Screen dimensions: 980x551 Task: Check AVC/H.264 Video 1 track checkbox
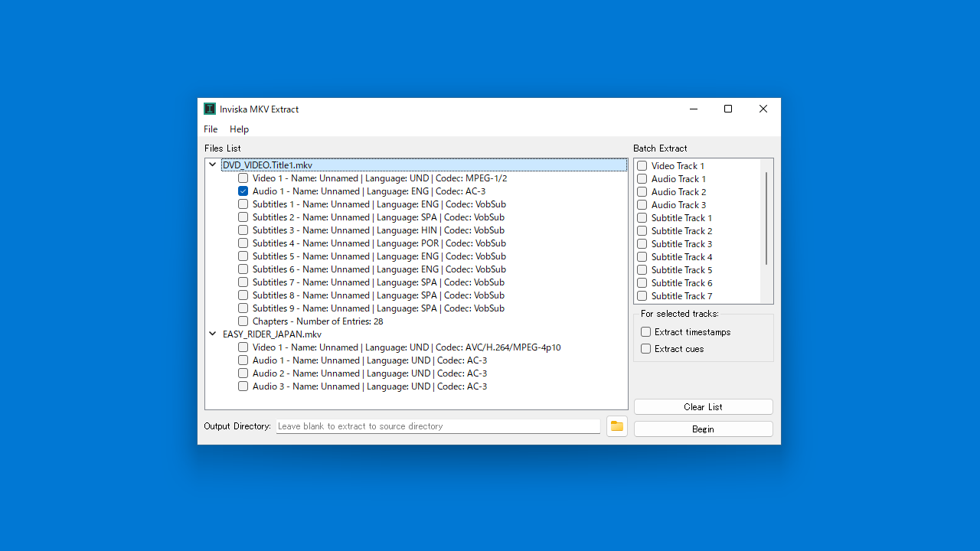pos(243,347)
